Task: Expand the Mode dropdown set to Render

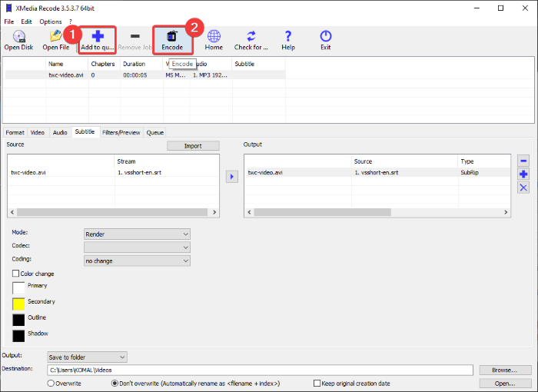Action: point(137,234)
